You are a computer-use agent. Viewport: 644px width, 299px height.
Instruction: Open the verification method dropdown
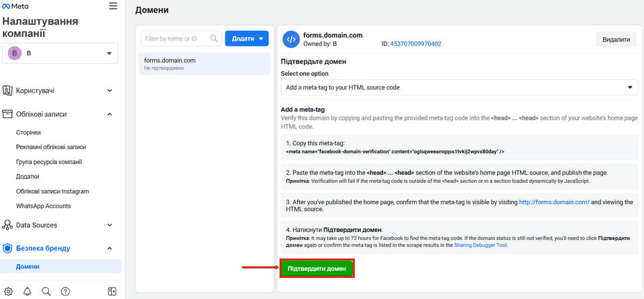(x=460, y=87)
